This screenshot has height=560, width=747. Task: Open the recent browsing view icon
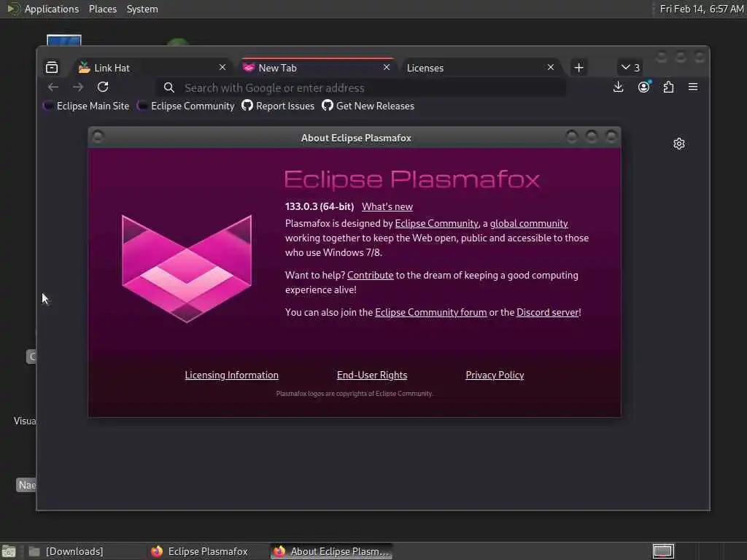tap(52, 68)
